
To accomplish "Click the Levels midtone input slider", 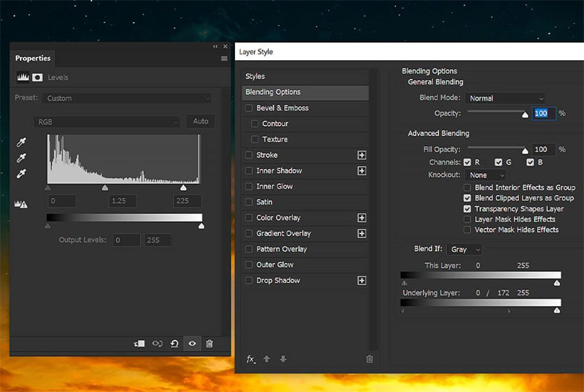I will 105,188.
